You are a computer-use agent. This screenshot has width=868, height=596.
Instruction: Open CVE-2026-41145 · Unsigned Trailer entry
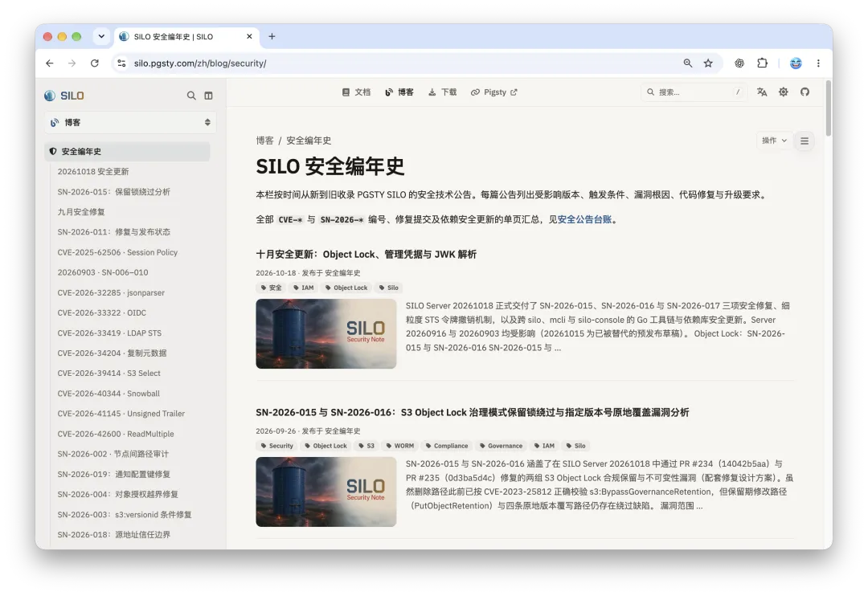[121, 414]
